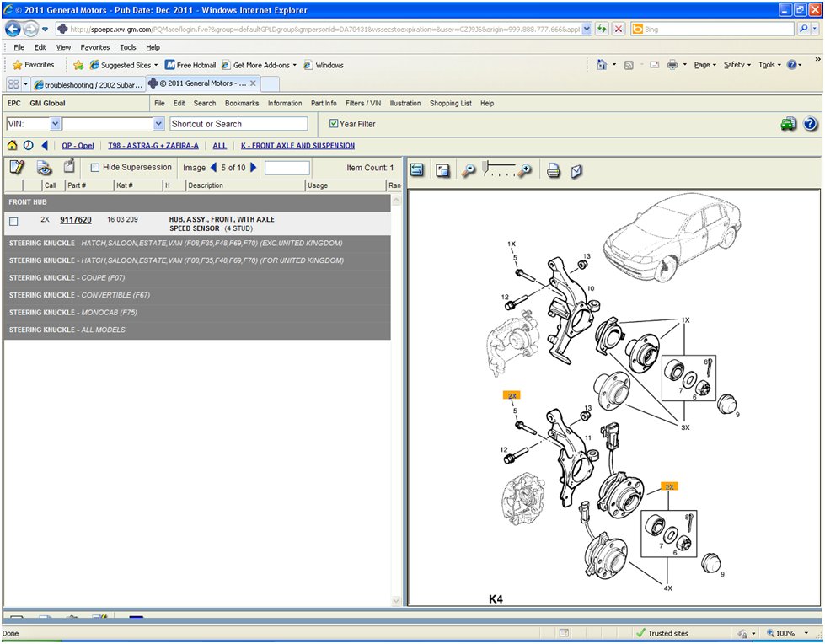825x644 pixels.
Task: Click Shortcut or Search field
Action: (238, 124)
